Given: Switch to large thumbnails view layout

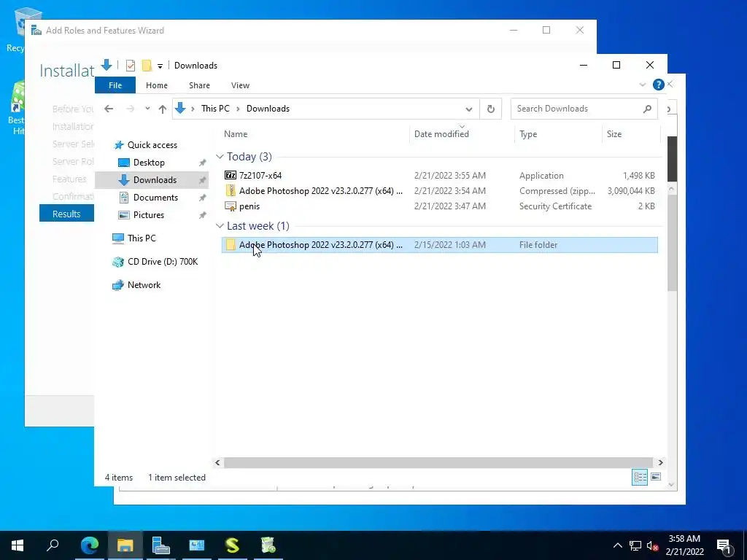Looking at the screenshot, I should point(656,477).
